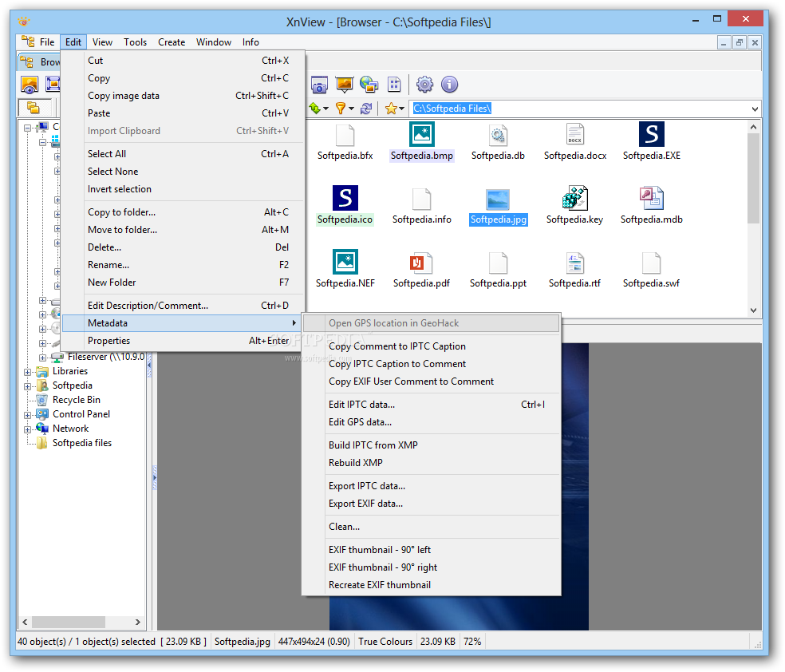Choose Rebuild XMP in Metadata submenu
Image resolution: width=785 pixels, height=672 pixels.
coord(431,463)
